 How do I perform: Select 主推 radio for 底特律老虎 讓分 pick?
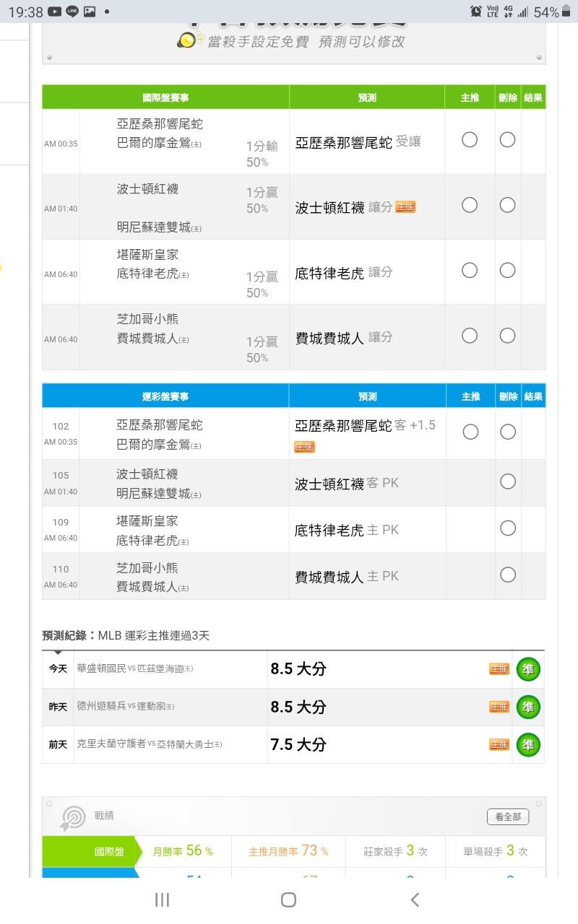pos(470,271)
